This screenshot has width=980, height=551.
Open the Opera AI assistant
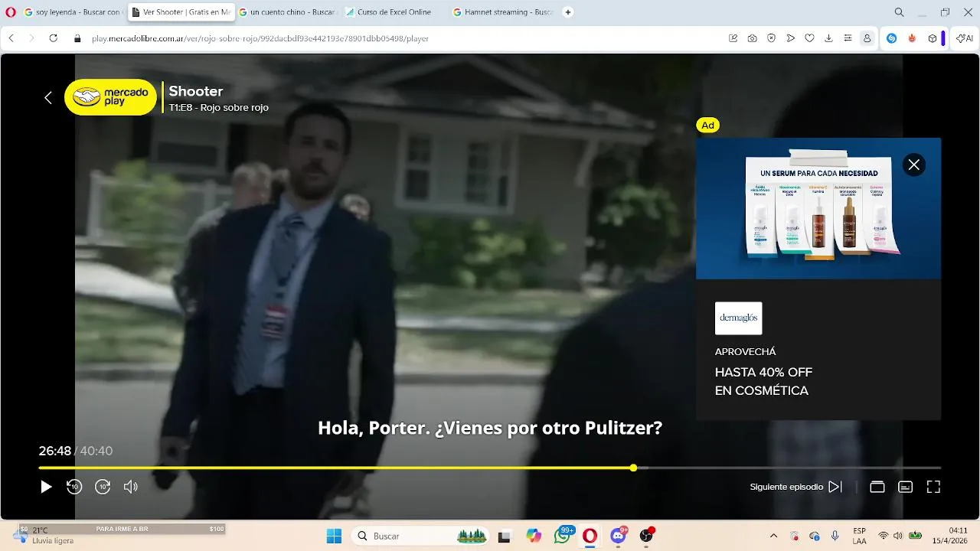pos(965,38)
